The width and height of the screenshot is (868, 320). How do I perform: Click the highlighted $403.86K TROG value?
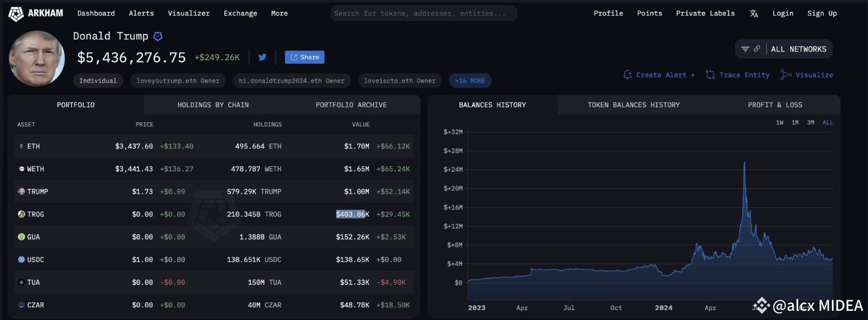click(x=352, y=214)
